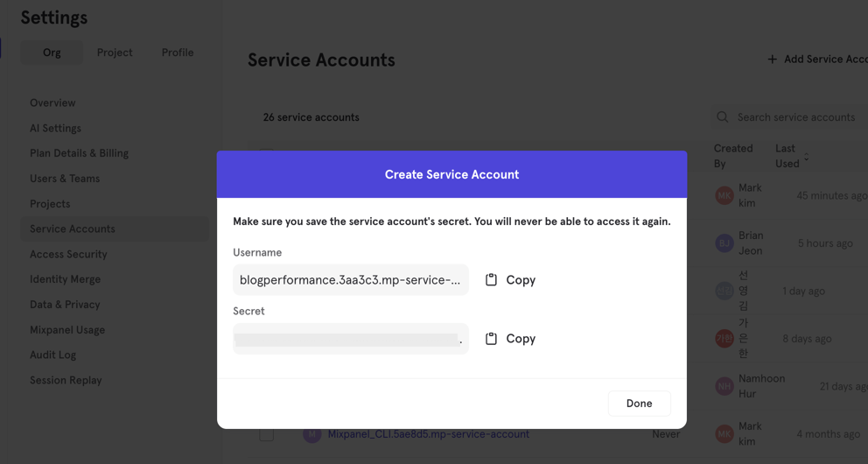Click the Done button
The image size is (868, 464).
[639, 403]
